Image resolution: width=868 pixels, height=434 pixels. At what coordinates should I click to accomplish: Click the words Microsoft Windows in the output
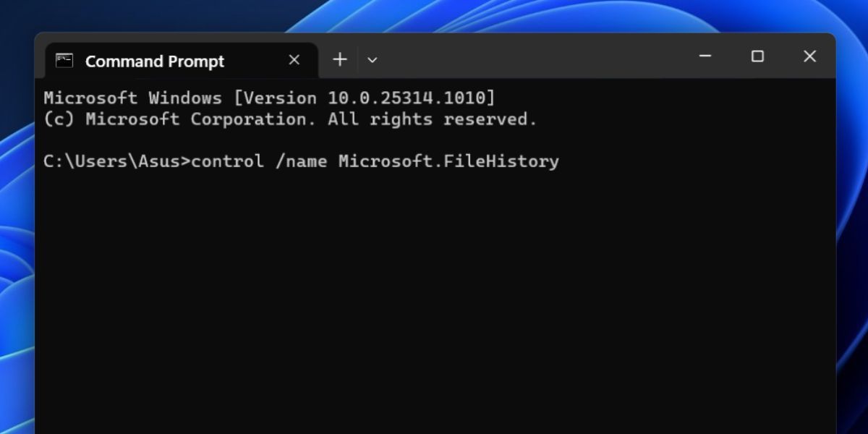click(x=132, y=98)
